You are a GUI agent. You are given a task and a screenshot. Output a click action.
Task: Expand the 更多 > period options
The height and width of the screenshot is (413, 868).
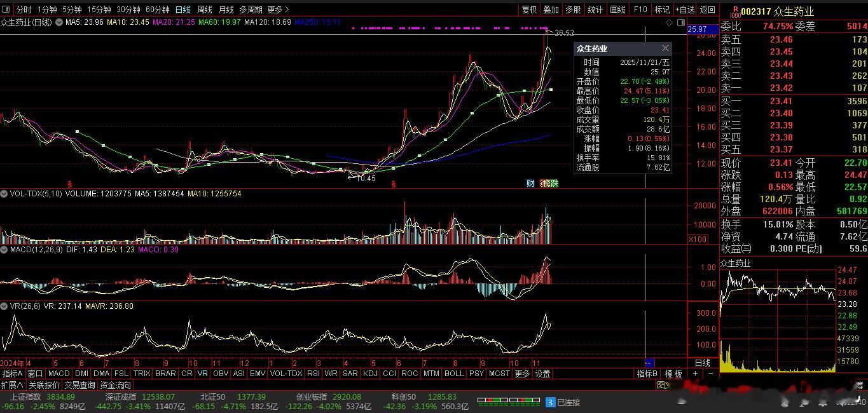click(278, 10)
